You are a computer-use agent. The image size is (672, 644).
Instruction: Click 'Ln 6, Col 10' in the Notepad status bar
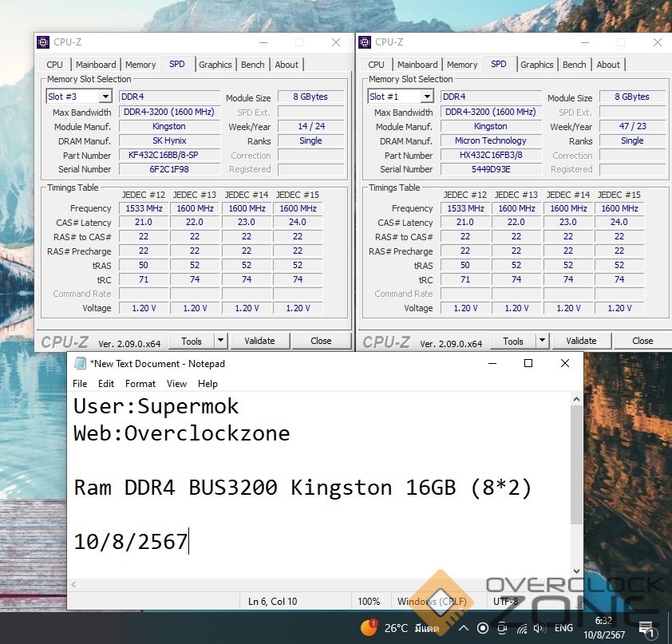[x=273, y=602]
